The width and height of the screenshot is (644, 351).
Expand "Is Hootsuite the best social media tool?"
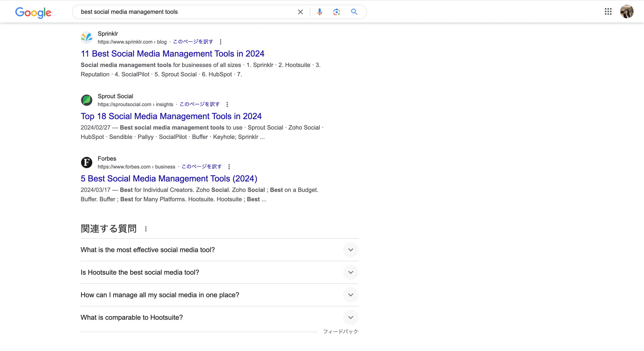(x=350, y=272)
